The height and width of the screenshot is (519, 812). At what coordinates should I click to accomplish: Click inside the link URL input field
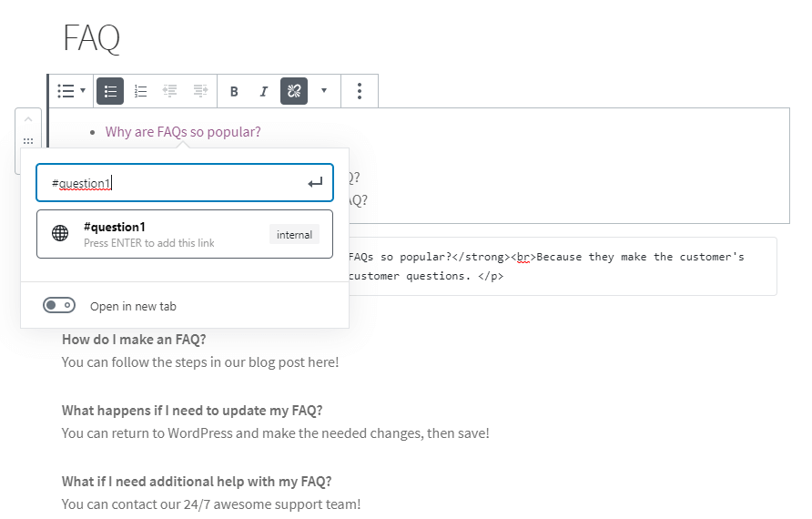pos(173,183)
